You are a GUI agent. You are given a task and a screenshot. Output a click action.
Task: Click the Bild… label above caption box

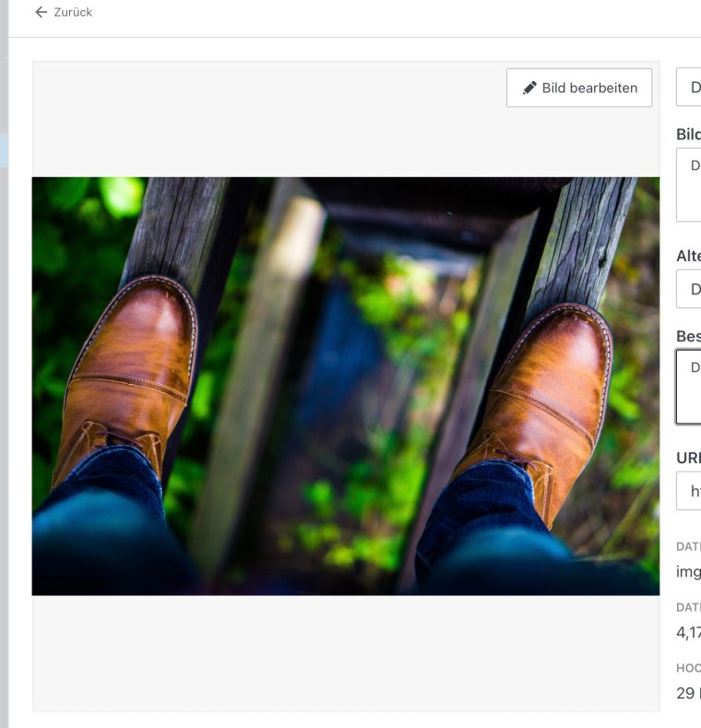[688, 133]
